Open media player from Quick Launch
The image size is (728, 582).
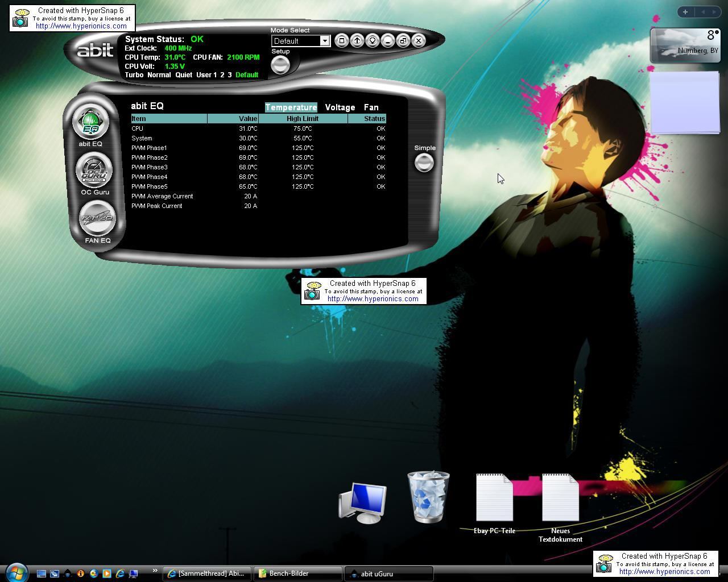pyautogui.click(x=107, y=573)
